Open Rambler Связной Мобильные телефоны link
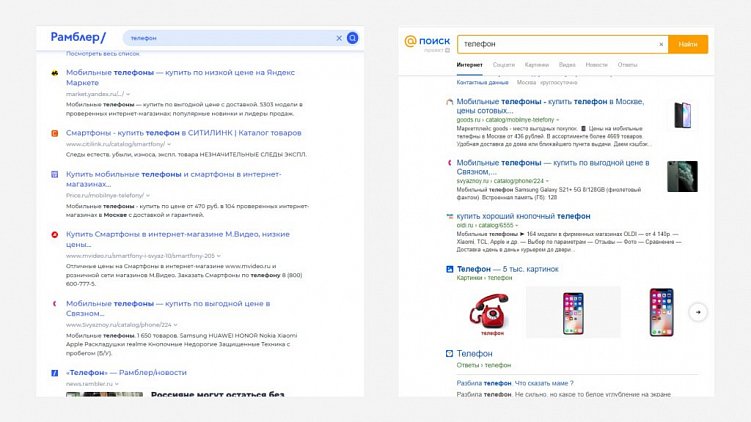The height and width of the screenshot is (422, 751). tap(168, 308)
